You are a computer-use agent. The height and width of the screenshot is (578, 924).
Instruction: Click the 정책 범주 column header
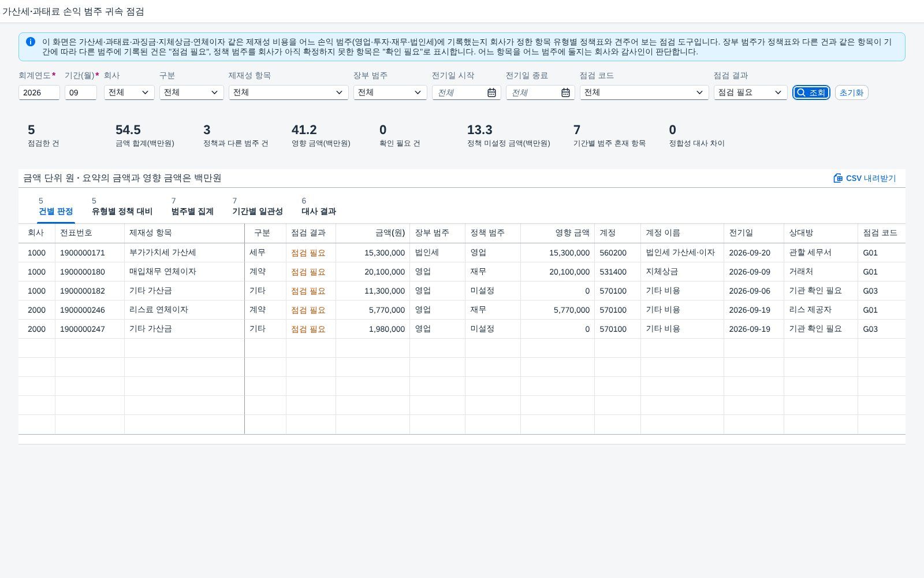pyautogui.click(x=493, y=233)
